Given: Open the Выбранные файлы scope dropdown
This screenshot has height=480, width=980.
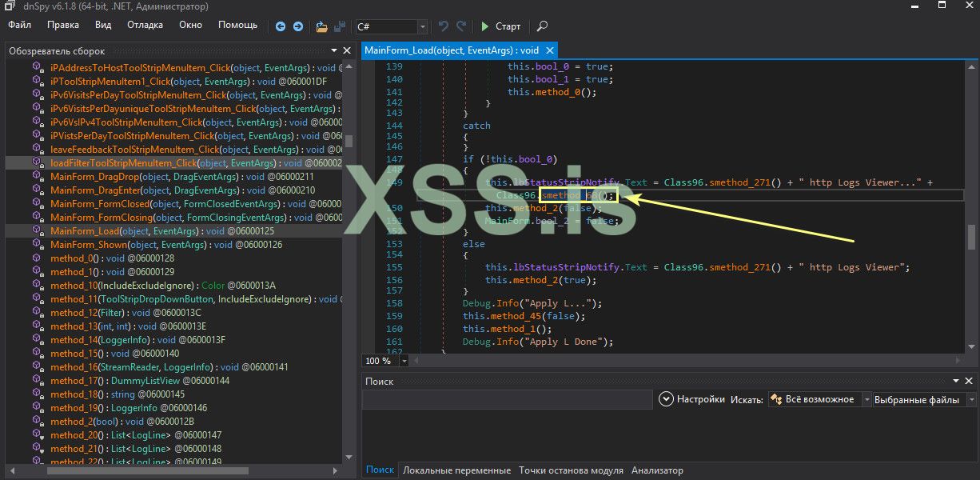Looking at the screenshot, I should tap(970, 399).
